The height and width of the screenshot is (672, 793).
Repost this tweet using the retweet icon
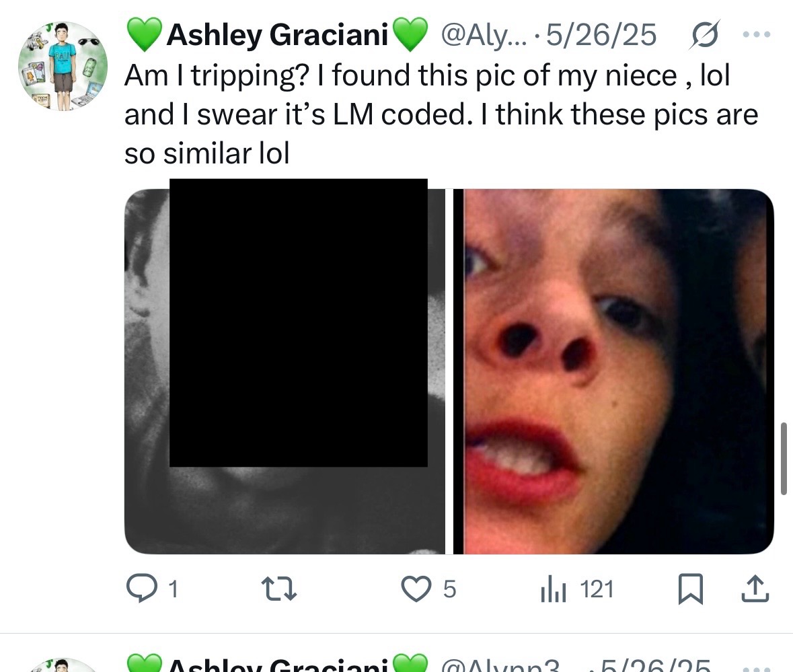tap(278, 589)
